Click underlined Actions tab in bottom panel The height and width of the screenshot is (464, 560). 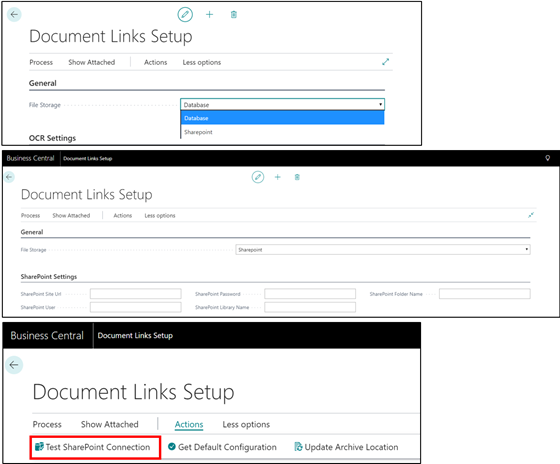point(189,424)
